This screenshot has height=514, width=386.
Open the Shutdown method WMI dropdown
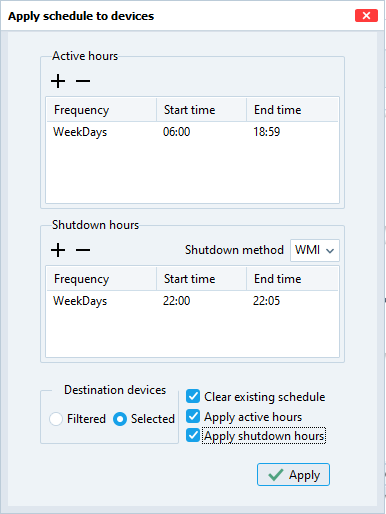click(x=315, y=250)
